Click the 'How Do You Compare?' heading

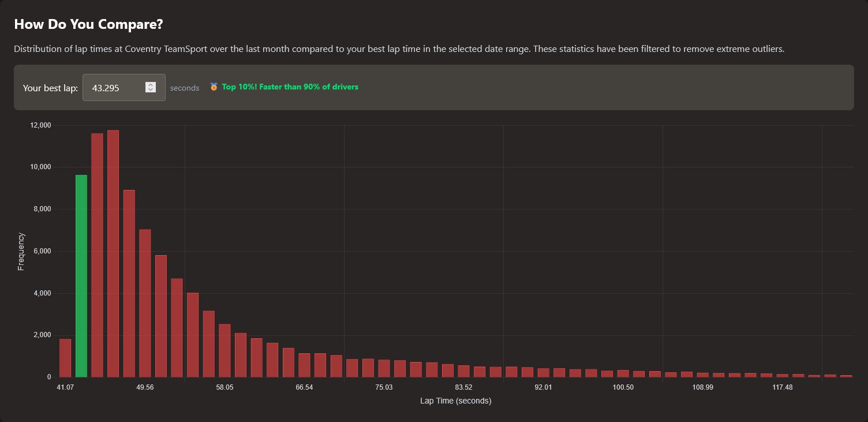pos(88,25)
